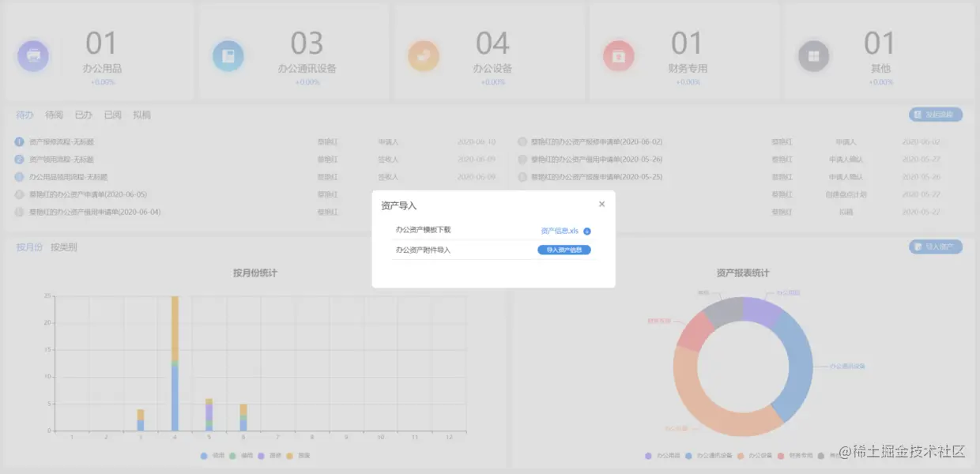
Task: Click the tall month 4 stacked bar
Action: (175, 363)
